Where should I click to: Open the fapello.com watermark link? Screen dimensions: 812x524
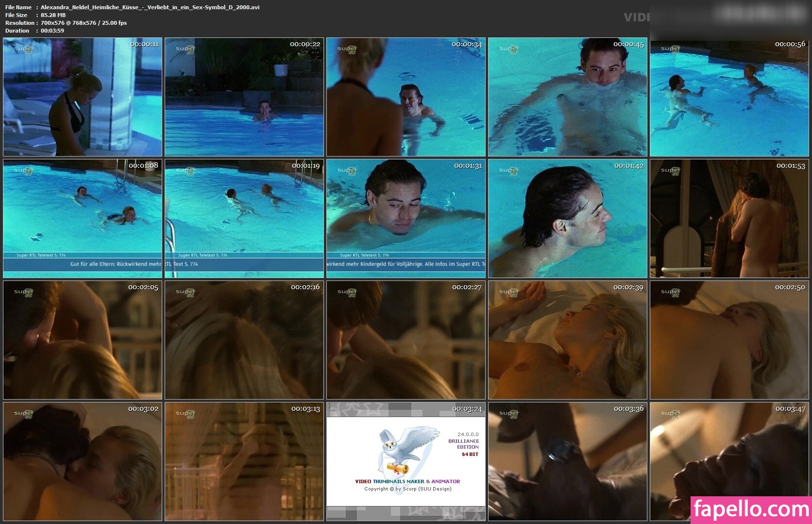tap(751, 509)
